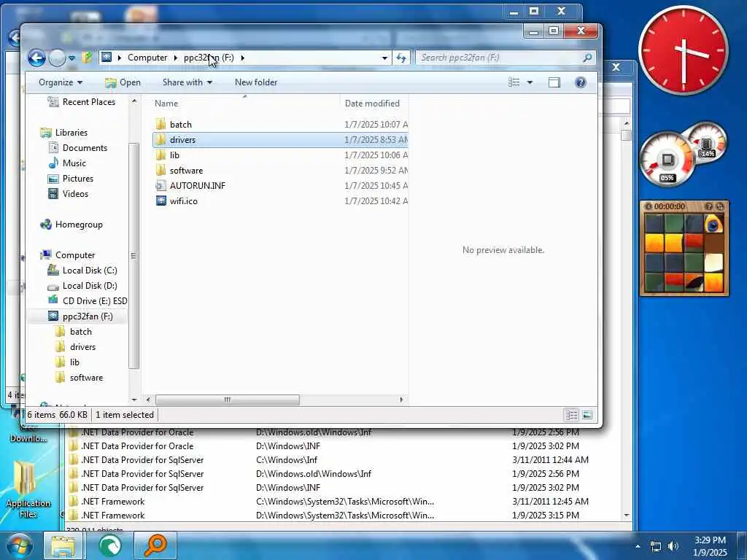Click the red analog clock gadget
The width and height of the screenshot is (747, 560).
click(x=683, y=50)
